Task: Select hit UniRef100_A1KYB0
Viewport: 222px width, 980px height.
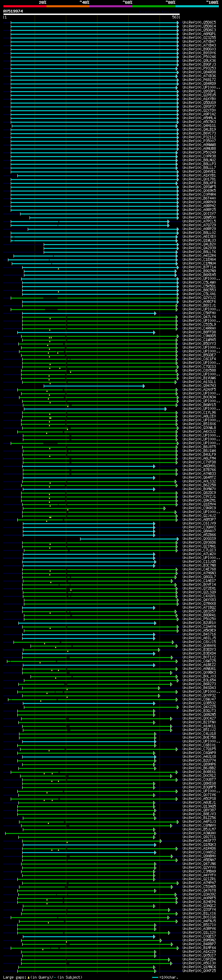Action: coord(199,99)
